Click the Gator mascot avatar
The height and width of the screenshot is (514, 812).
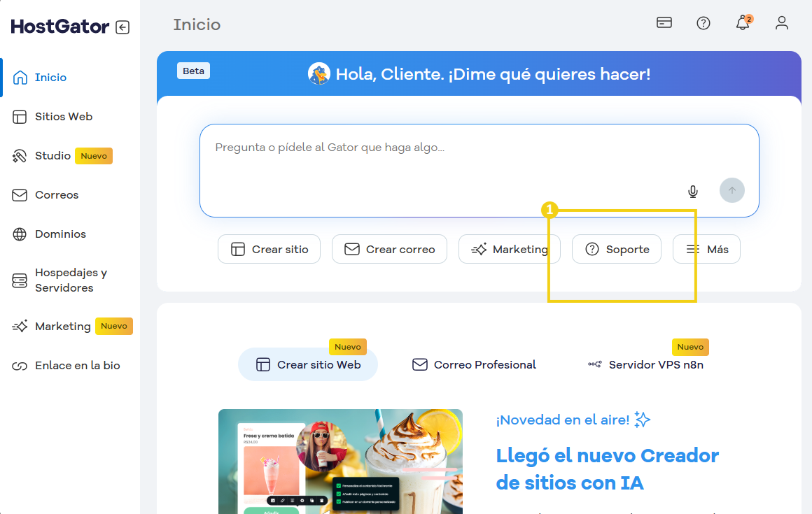(319, 74)
